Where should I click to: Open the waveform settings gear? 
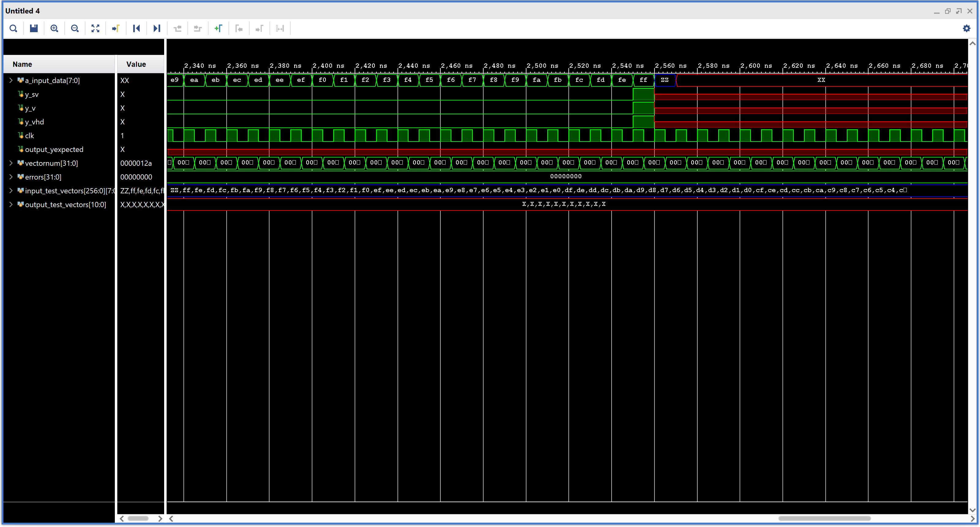point(966,28)
